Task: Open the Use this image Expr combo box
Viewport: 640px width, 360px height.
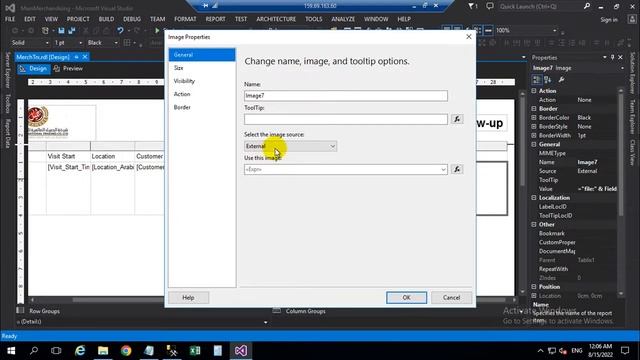Action: [346, 169]
